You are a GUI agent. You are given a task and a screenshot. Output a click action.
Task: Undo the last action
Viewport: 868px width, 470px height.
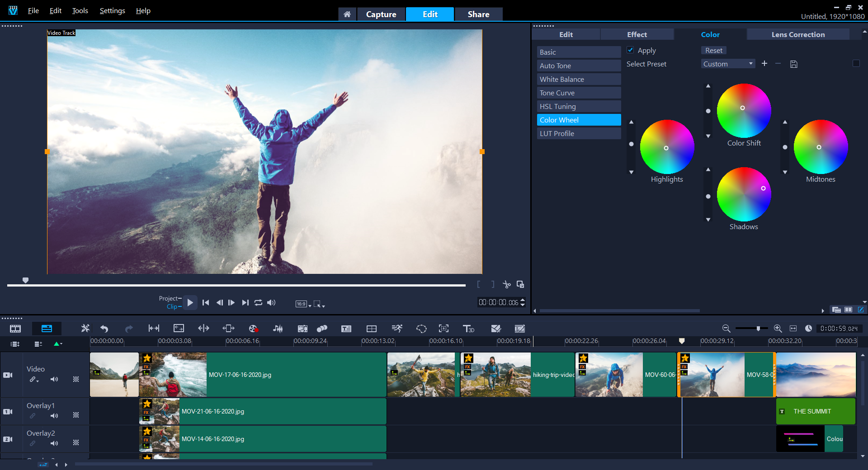pyautogui.click(x=104, y=329)
